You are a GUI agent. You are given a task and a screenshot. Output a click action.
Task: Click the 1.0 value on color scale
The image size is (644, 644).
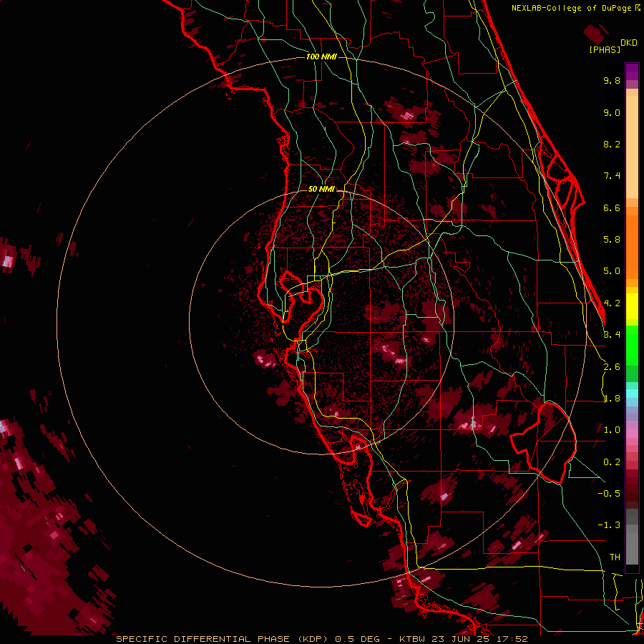pyautogui.click(x=612, y=430)
